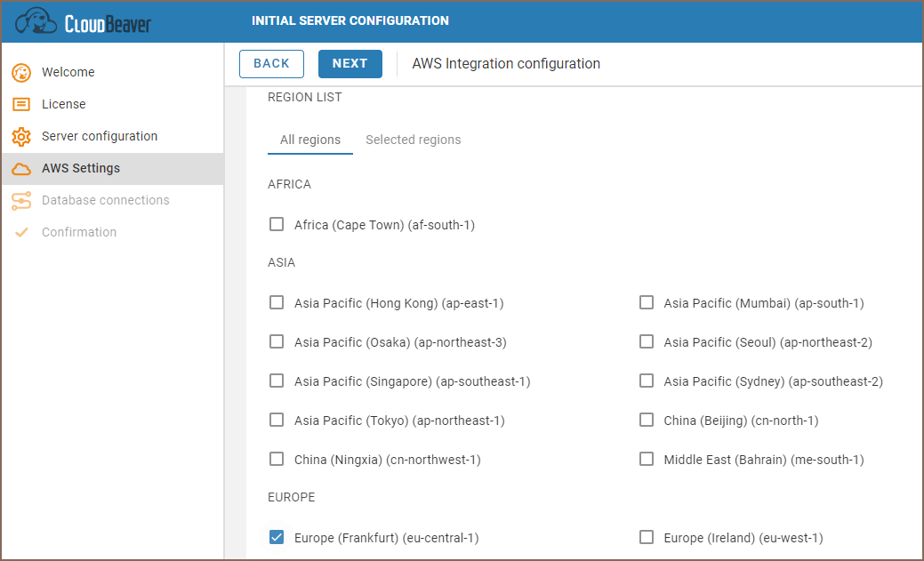Open the All regions tab
The width and height of the screenshot is (924, 561).
pos(310,140)
